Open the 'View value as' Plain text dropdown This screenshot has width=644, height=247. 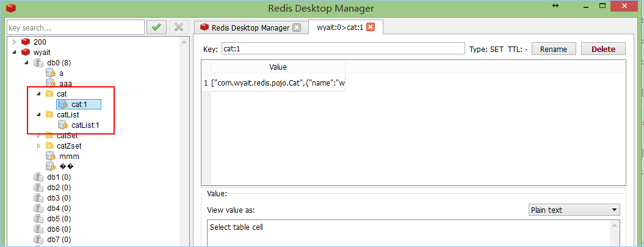[x=574, y=210]
